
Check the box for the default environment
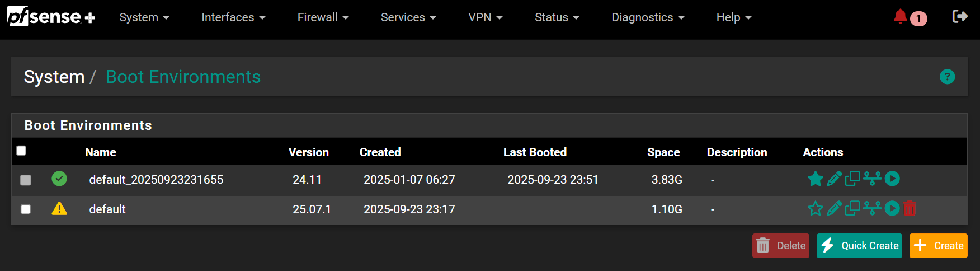pyautogui.click(x=26, y=209)
